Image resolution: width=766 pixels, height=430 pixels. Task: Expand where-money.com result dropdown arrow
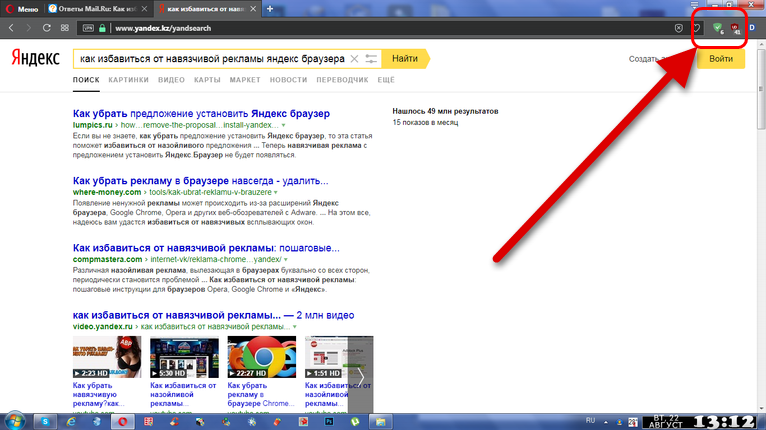click(x=276, y=192)
